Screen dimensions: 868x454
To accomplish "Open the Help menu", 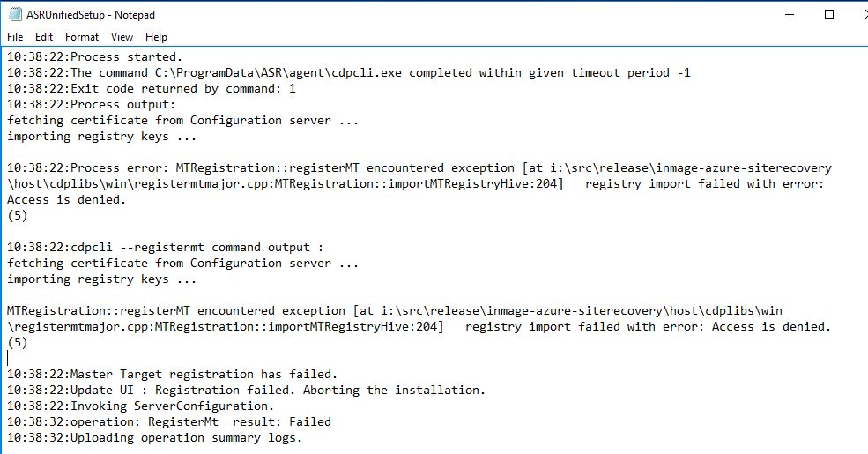I will [156, 36].
